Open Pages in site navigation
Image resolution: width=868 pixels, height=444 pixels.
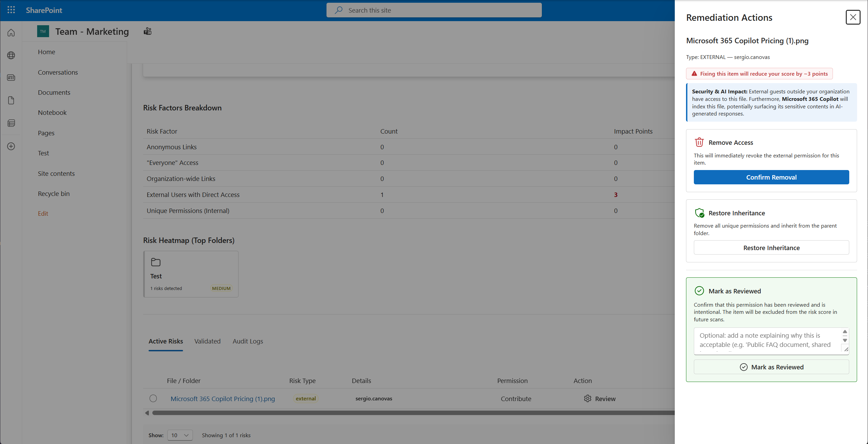pyautogui.click(x=46, y=133)
